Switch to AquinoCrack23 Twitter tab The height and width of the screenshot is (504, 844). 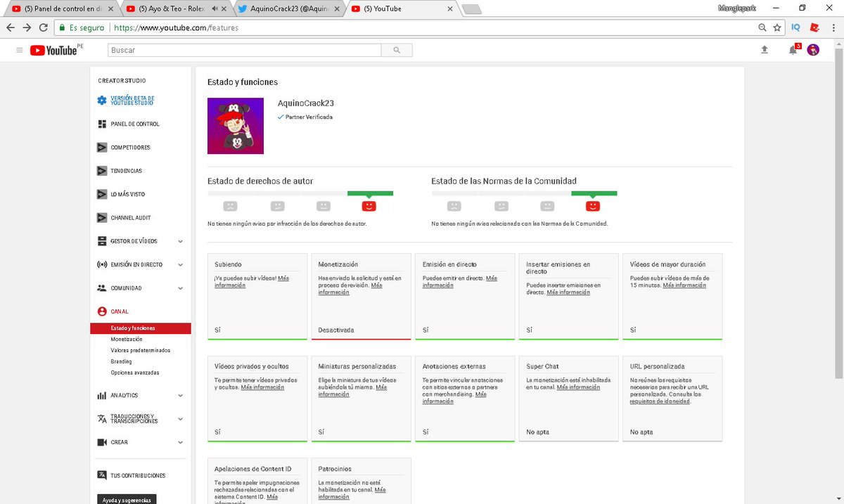pos(288,8)
